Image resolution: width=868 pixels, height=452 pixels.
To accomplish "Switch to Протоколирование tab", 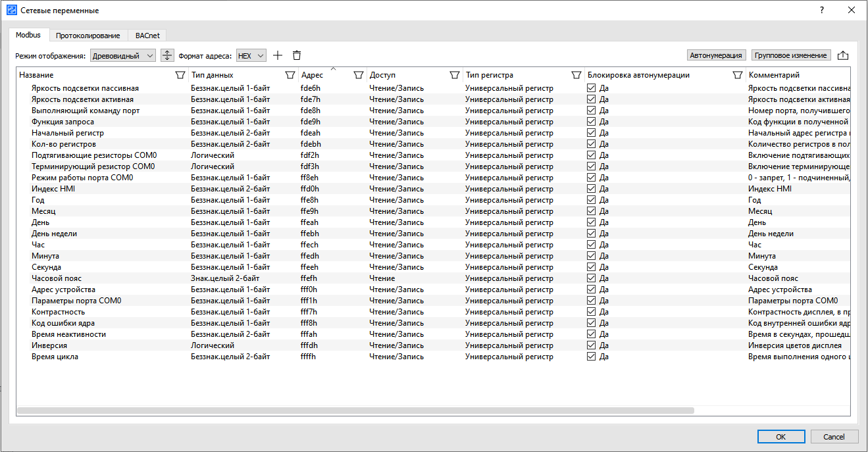I will [88, 36].
